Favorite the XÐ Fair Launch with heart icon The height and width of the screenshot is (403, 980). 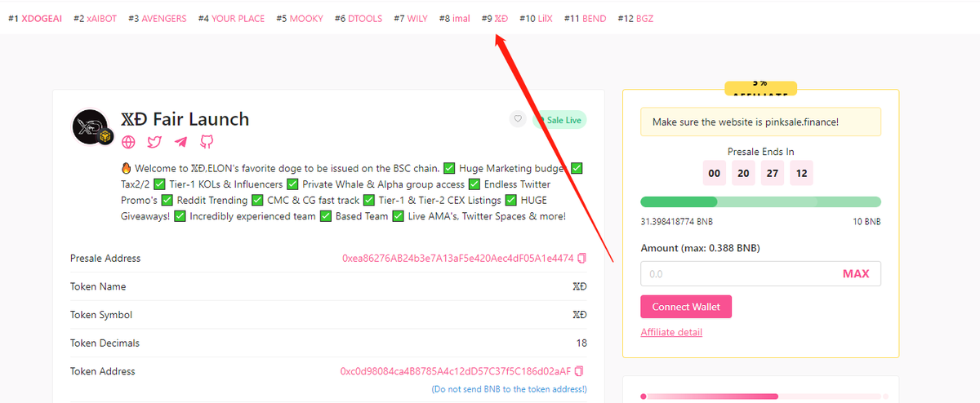pos(517,119)
